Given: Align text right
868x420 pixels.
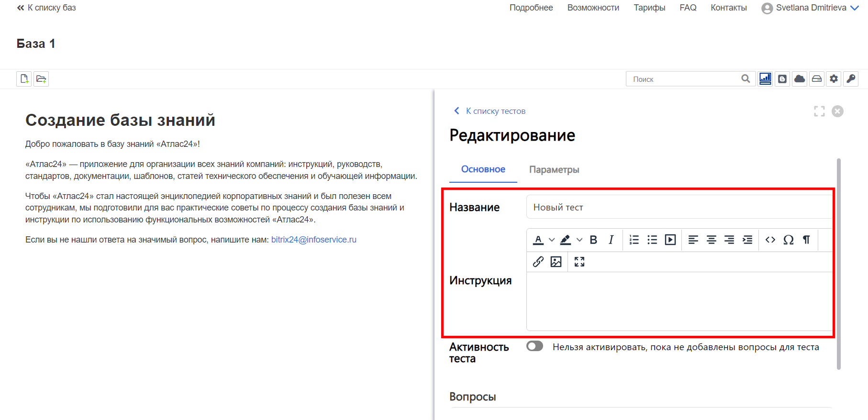Looking at the screenshot, I should point(729,240).
